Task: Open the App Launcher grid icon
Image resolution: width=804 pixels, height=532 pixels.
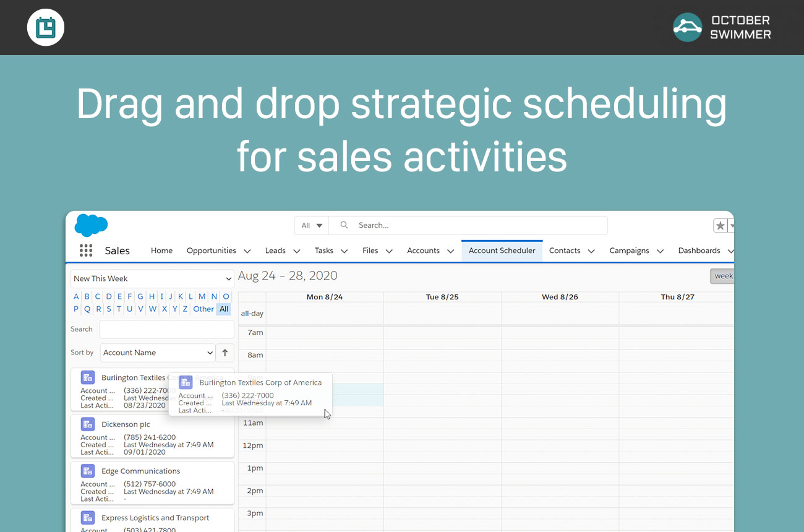Action: [x=86, y=251]
